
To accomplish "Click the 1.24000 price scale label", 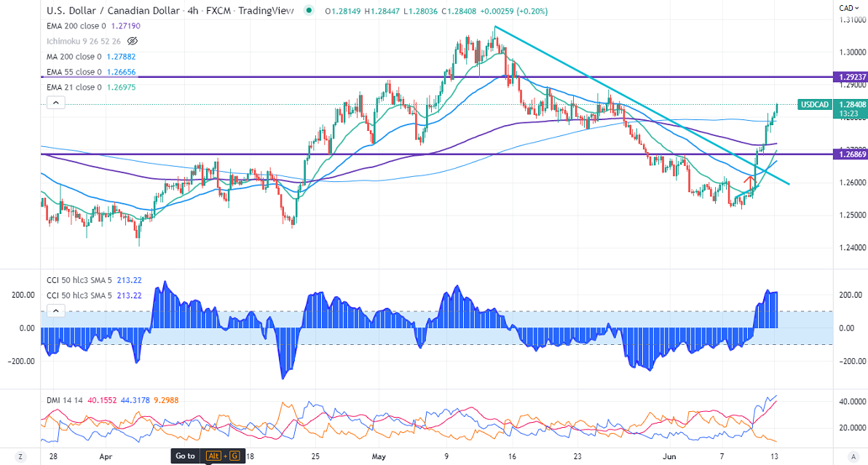I will pyautogui.click(x=853, y=247).
